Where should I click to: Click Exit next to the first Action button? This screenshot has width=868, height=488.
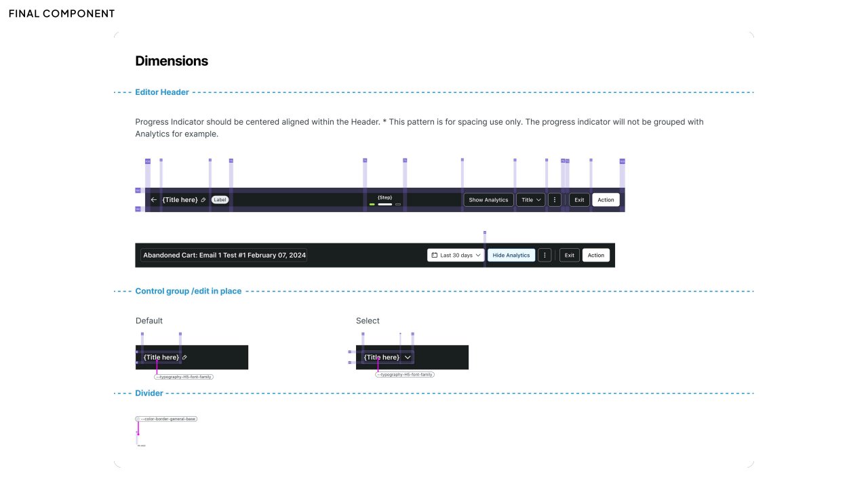tap(579, 200)
